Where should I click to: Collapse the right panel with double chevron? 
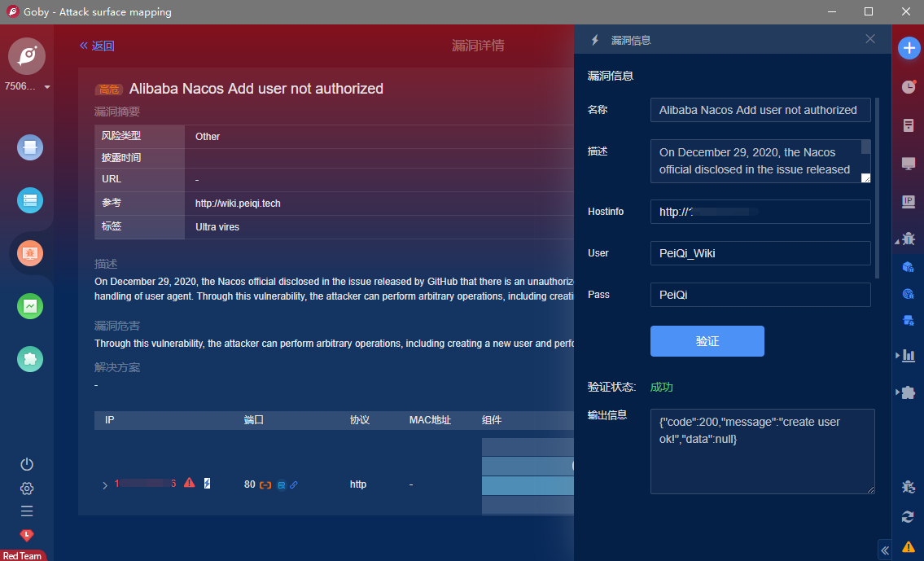(885, 550)
